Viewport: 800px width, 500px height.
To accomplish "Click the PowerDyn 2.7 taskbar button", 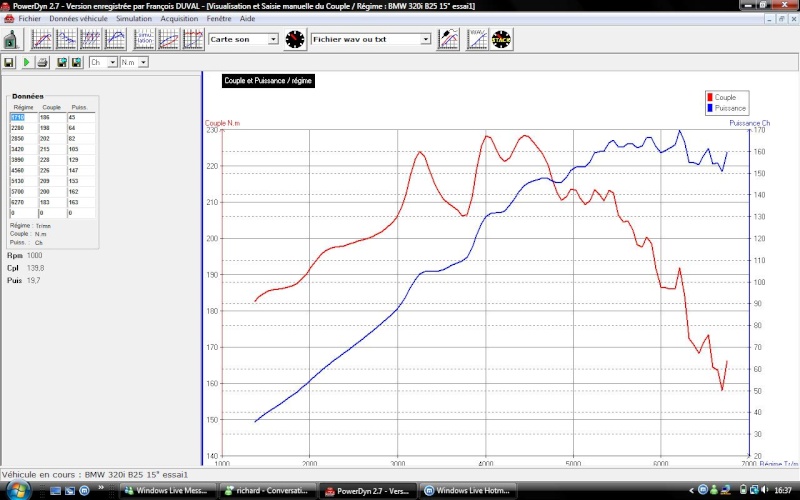I will coord(368,491).
